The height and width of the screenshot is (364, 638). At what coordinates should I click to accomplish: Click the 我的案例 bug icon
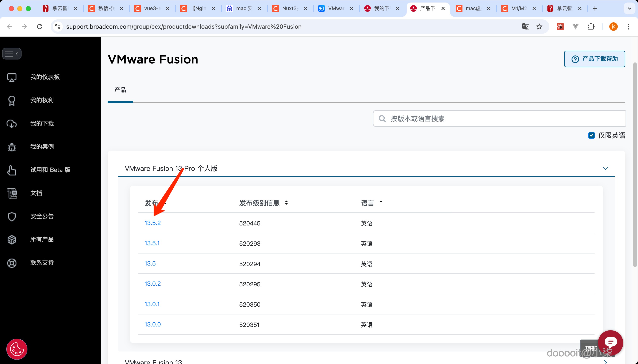12,147
